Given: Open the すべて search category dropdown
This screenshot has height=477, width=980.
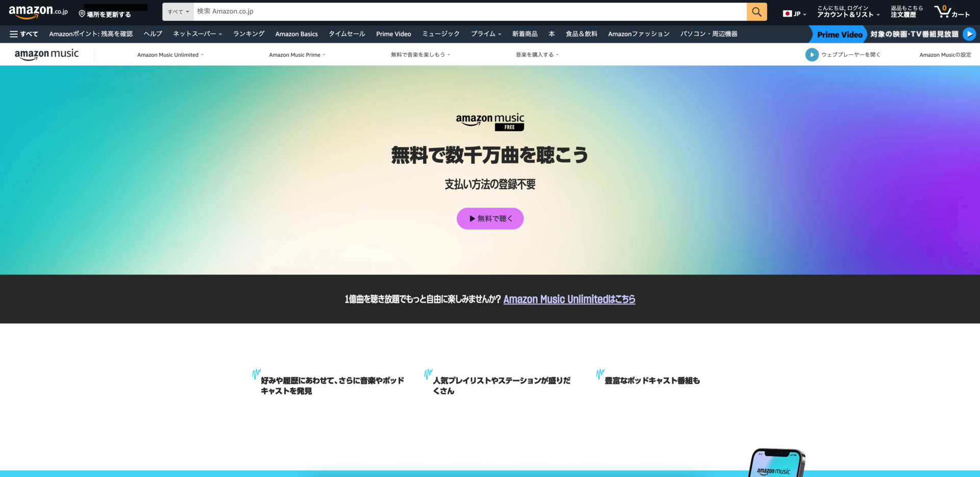Looking at the screenshot, I should 178,12.
